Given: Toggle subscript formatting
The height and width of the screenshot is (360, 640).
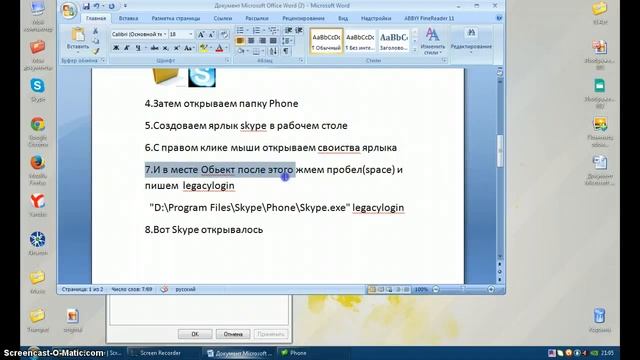Looking at the screenshot, I should pos(166,48).
